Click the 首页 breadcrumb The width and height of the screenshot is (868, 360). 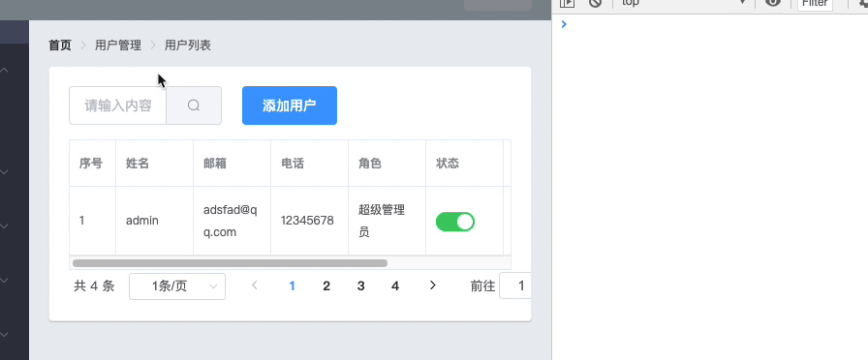click(60, 45)
